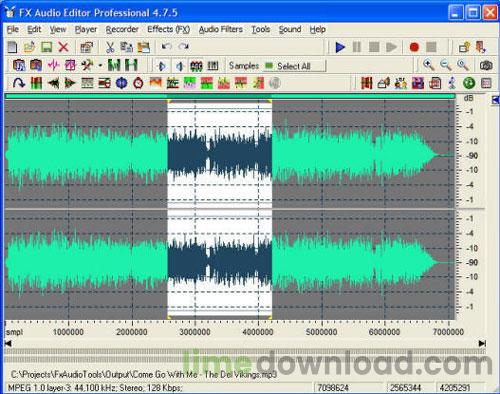
Task: Redo the edit with the right curved arrow
Action: [183, 46]
